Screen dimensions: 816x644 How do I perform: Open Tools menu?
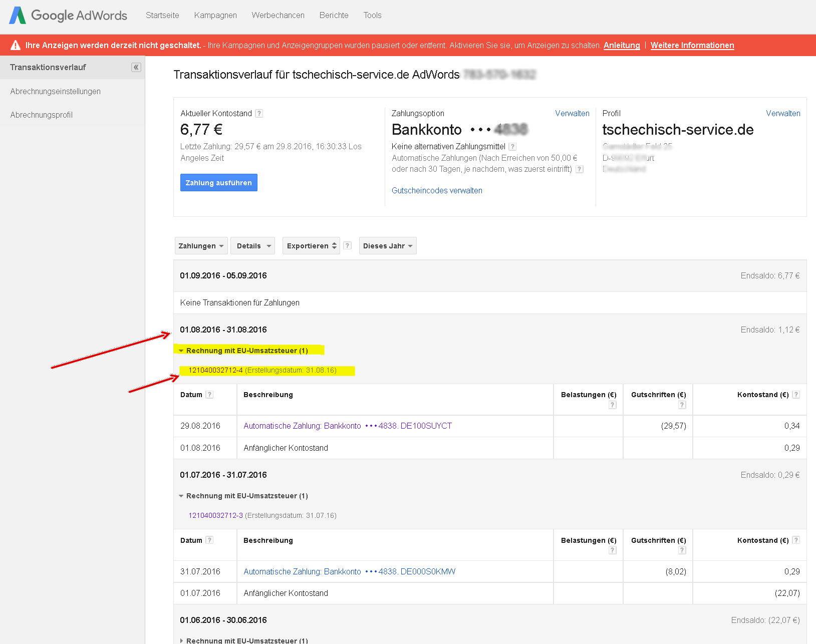pos(372,15)
